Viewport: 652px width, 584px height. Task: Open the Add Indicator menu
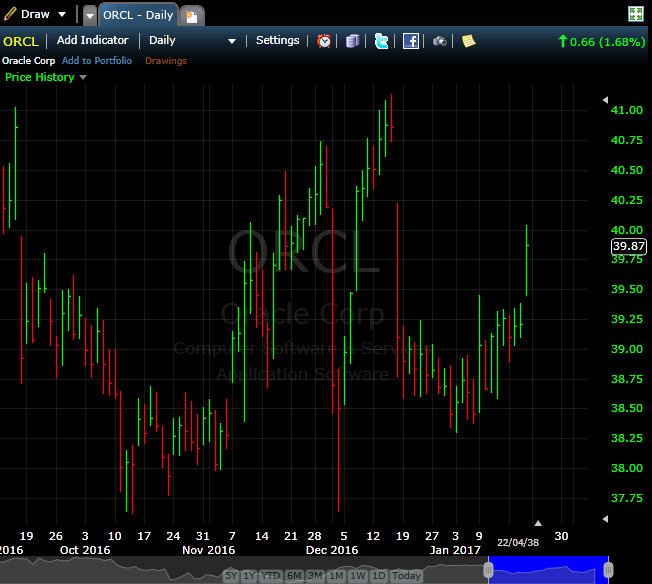(x=92, y=40)
